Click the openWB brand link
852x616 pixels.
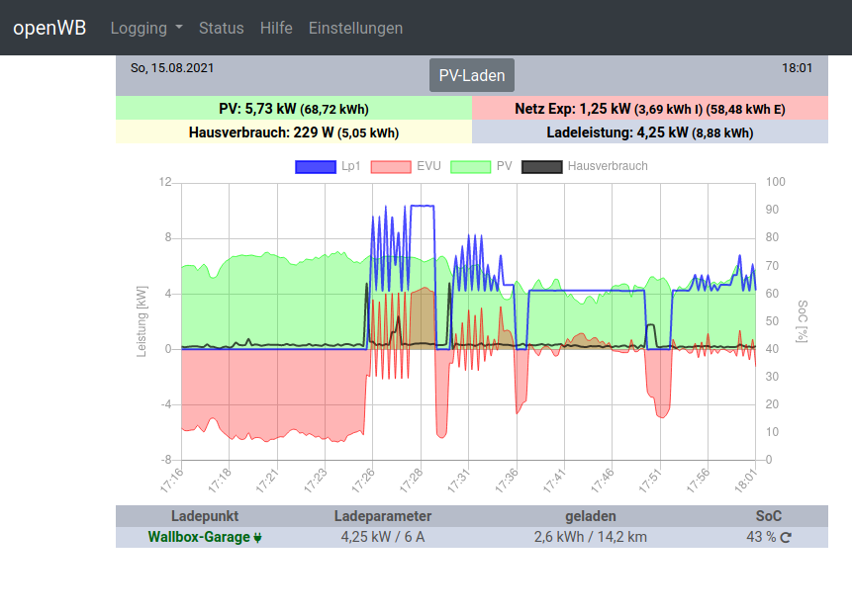pyautogui.click(x=49, y=28)
